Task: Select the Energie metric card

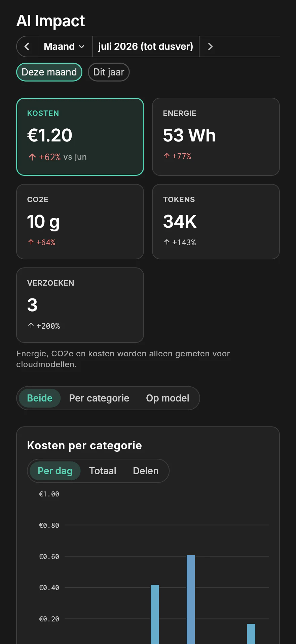Action: 216,137
